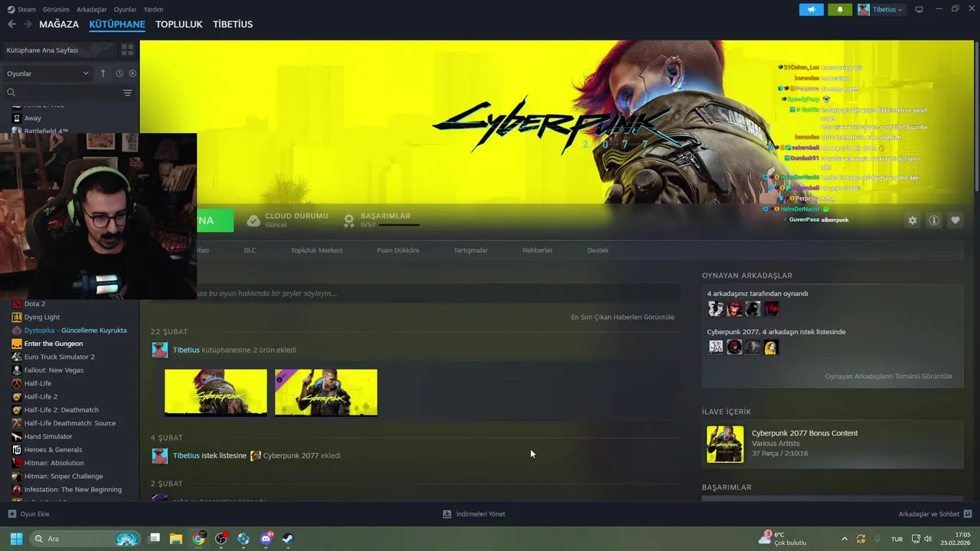The image size is (980, 551).
Task: Click the Cloud Durumu status icon
Action: point(253,220)
